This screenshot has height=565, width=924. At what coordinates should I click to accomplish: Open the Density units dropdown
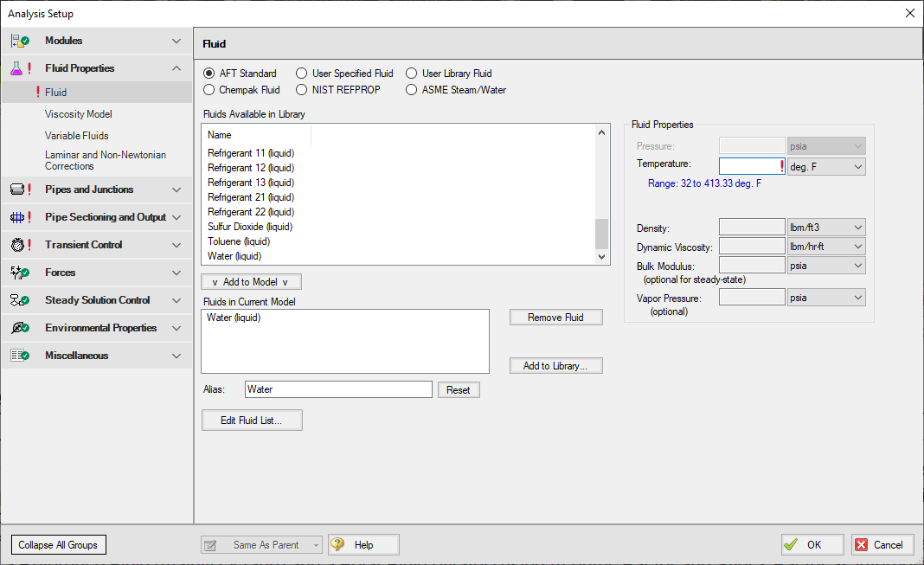coord(826,228)
